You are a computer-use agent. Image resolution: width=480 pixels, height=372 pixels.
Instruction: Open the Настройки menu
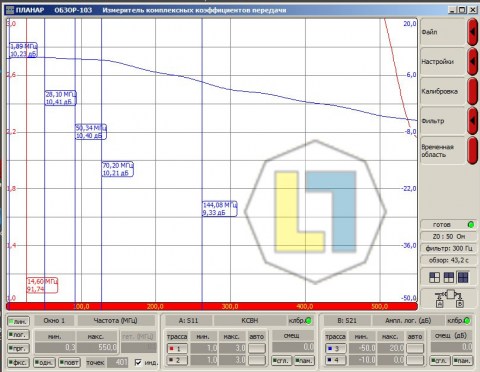pos(443,62)
